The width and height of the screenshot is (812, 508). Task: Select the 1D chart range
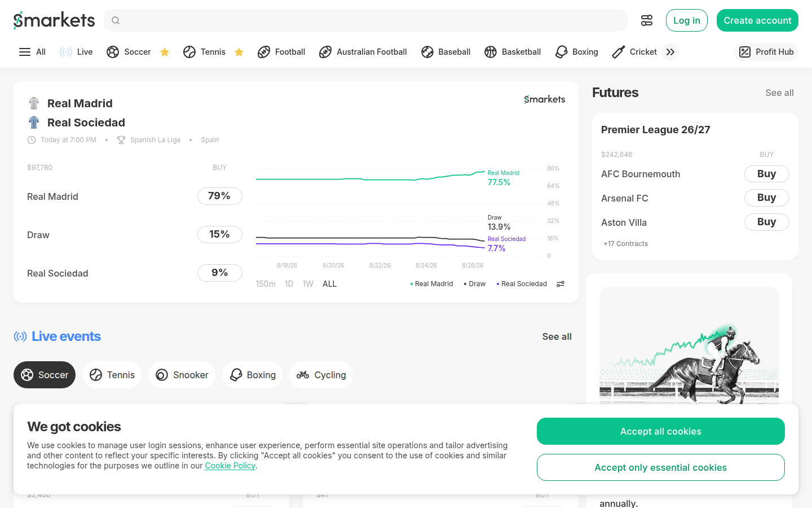289,284
